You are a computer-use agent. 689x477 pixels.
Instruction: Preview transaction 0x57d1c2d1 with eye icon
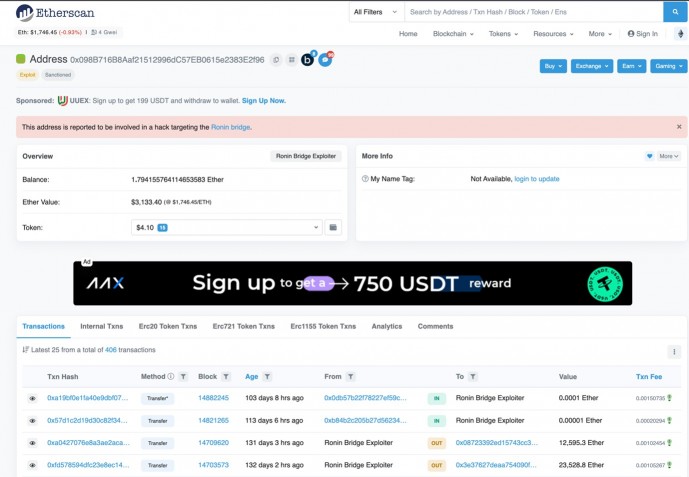(x=33, y=421)
